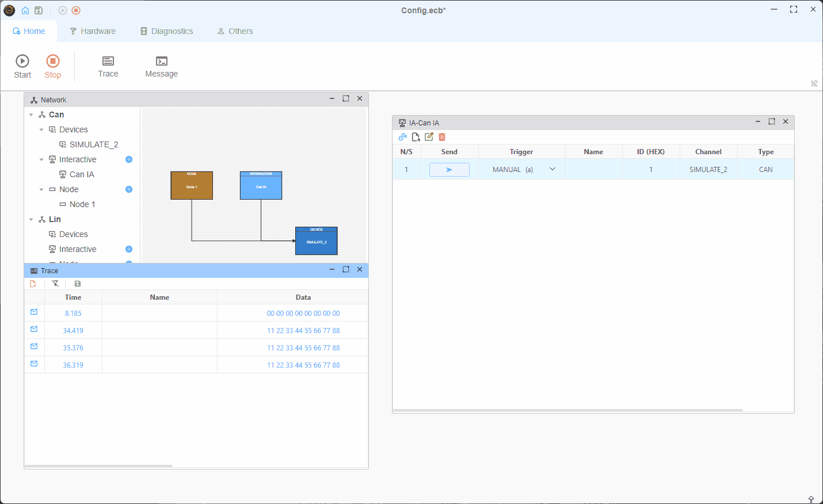Save the trace with the disk icon

pos(78,284)
